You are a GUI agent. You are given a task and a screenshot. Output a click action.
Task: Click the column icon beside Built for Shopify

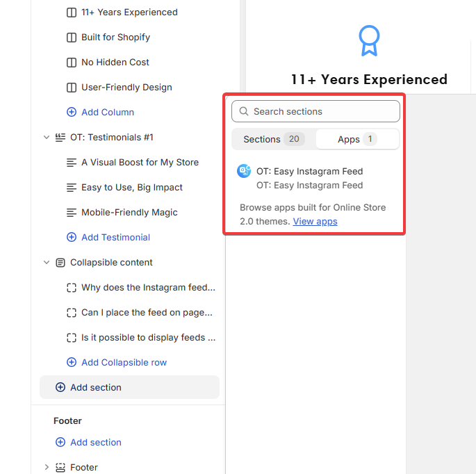71,38
